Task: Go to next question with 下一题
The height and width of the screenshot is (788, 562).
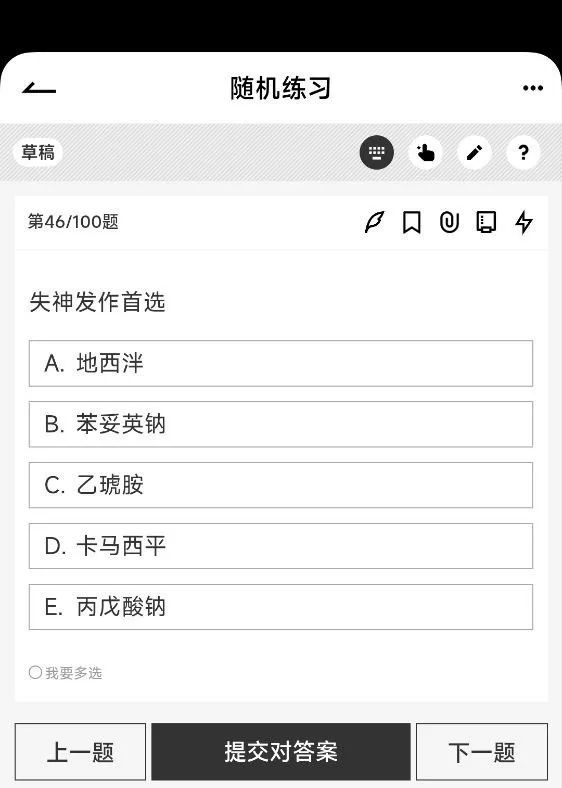Action: (482, 752)
